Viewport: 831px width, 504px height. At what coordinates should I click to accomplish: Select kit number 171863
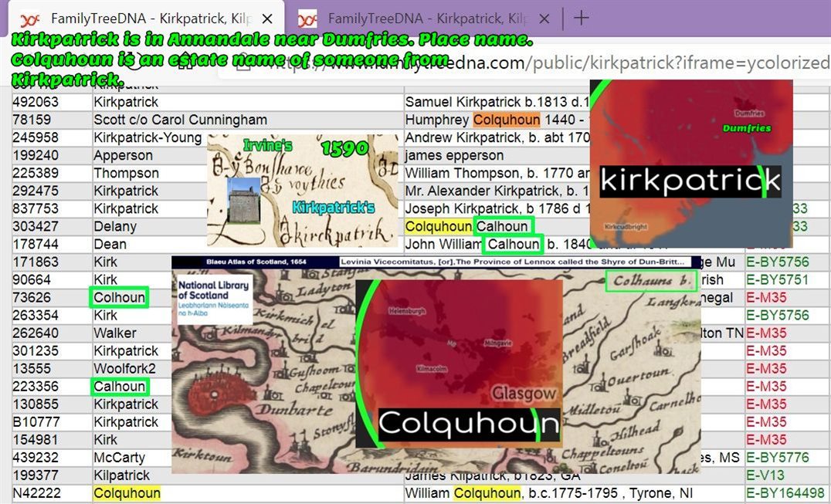click(36, 262)
